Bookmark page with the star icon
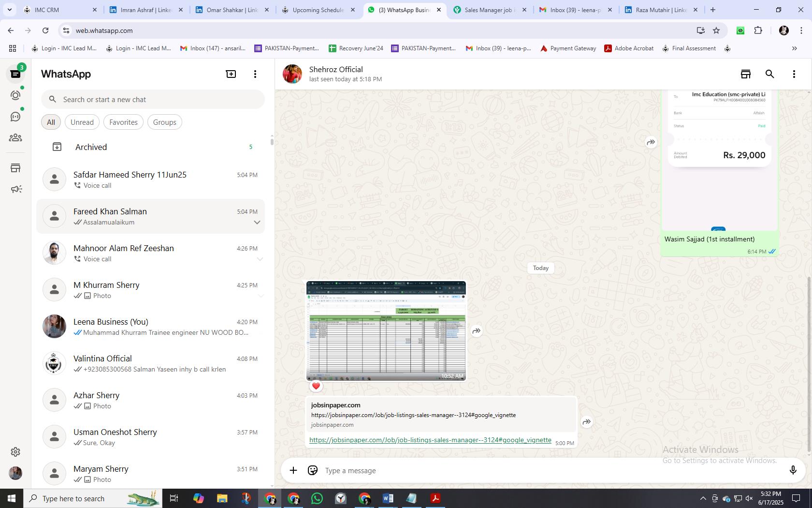The width and height of the screenshot is (812, 508). point(716,30)
